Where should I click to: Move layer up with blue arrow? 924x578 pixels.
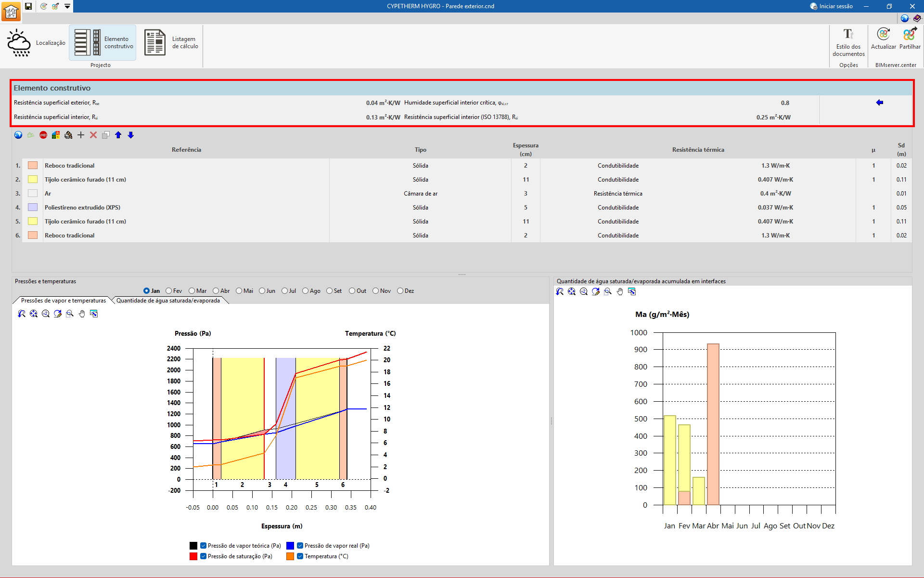pyautogui.click(x=118, y=135)
